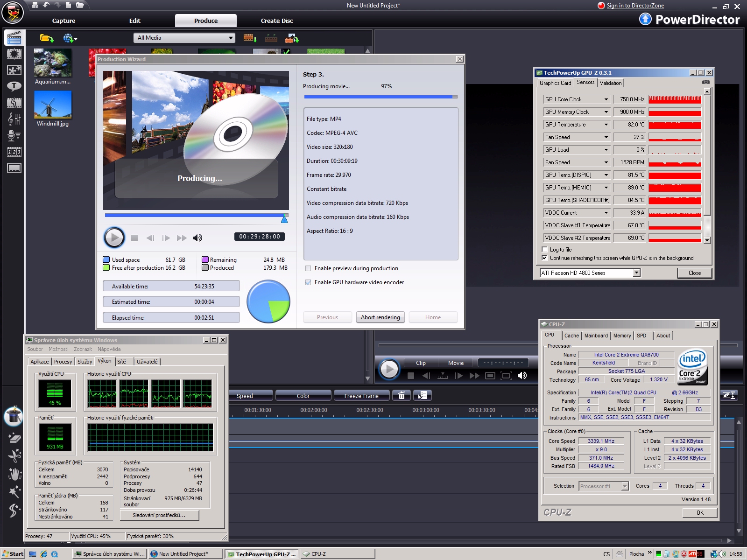Viewport: 747px width, 560px height.
Task: Toggle continue refreshing in background checkbox
Action: [x=544, y=258]
